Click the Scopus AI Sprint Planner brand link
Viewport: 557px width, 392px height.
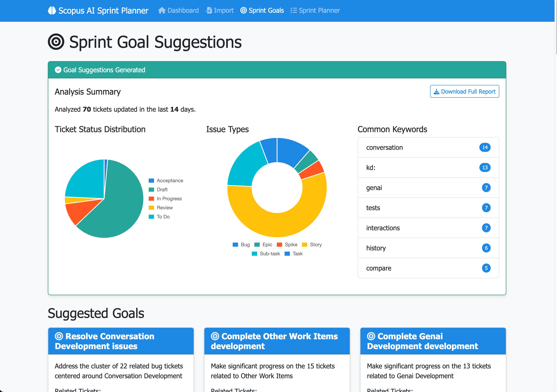click(x=98, y=10)
